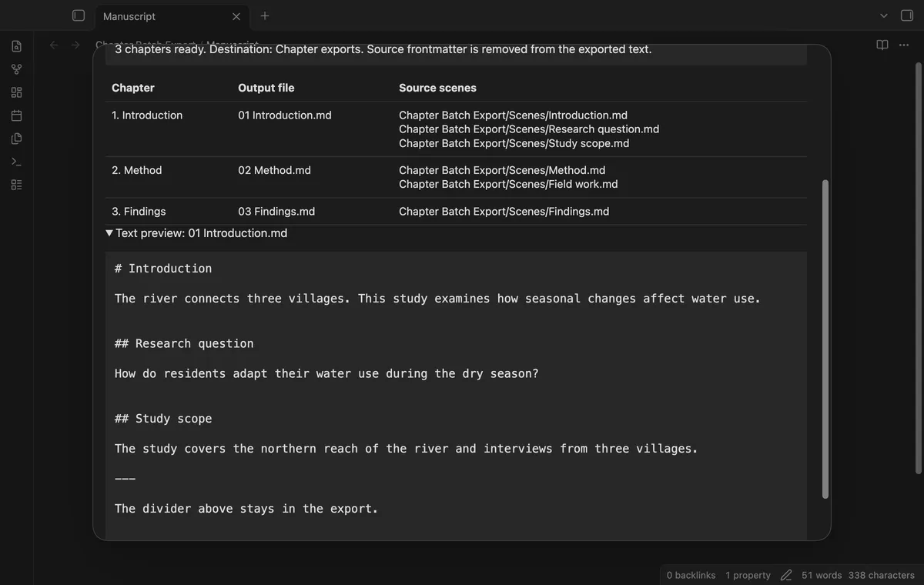Click the 'Scenes/Findings.md' source path

click(504, 212)
